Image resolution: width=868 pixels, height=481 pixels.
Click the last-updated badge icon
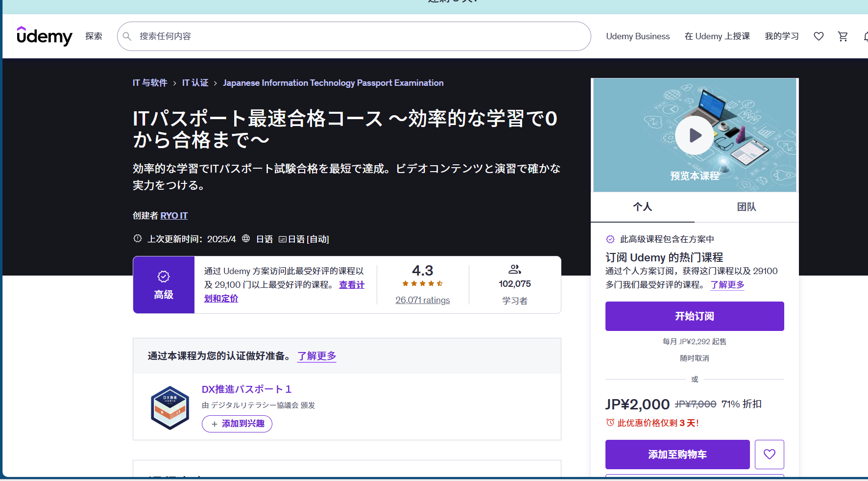138,238
